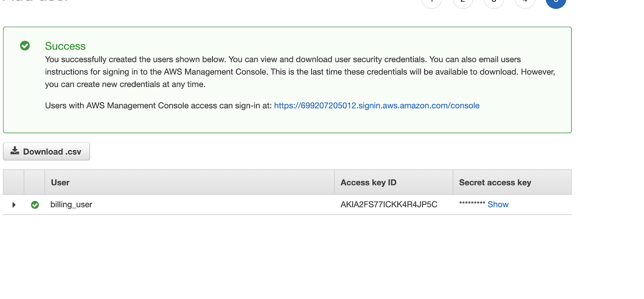Image resolution: width=644 pixels, height=299 pixels.
Task: Select the billing_user name in the table
Action: tap(71, 204)
